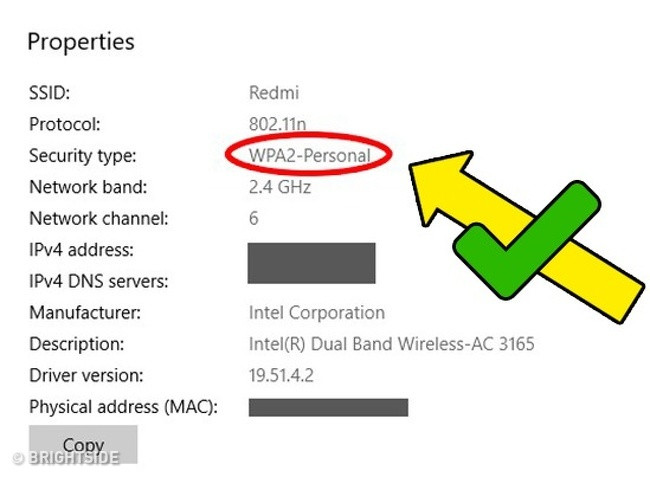This screenshot has height=477, width=650.
Task: Click the Copy button
Action: pyautogui.click(x=83, y=444)
